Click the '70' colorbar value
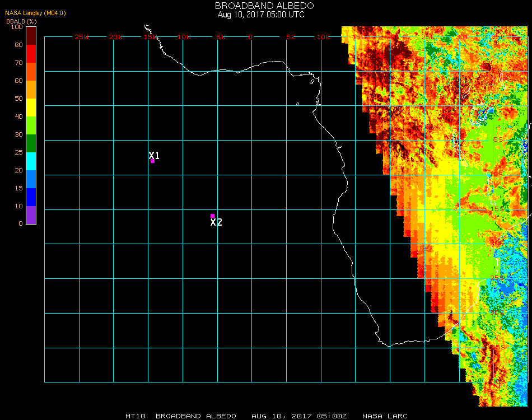 point(18,63)
